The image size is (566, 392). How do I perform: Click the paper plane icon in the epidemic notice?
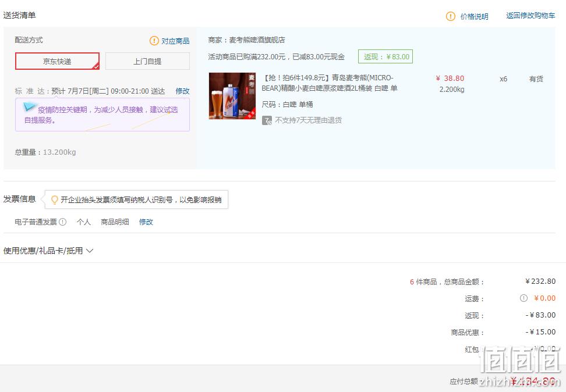tap(30, 107)
